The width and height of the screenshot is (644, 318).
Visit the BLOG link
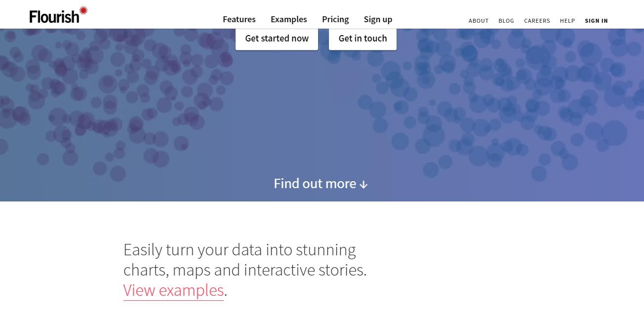[x=506, y=21]
